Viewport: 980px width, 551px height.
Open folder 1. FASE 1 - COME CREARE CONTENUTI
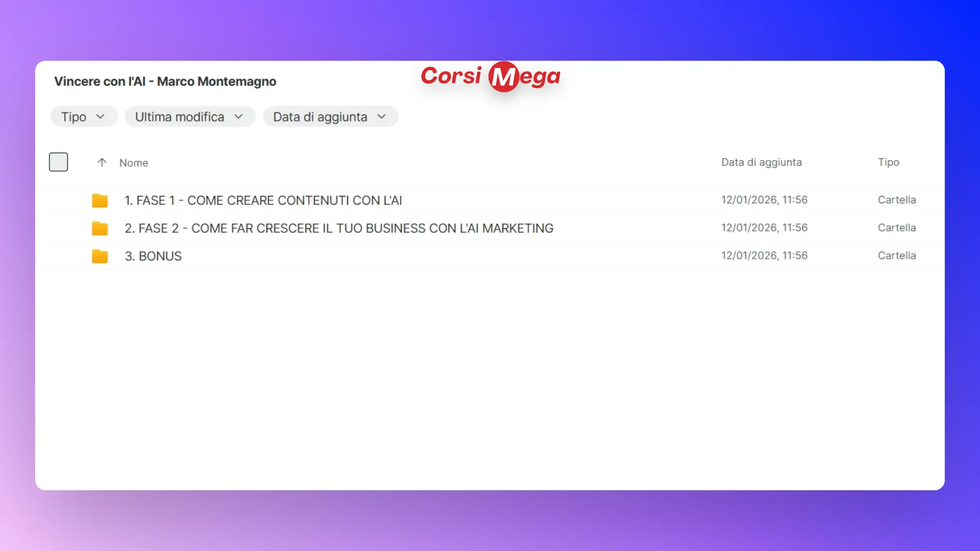click(x=263, y=200)
